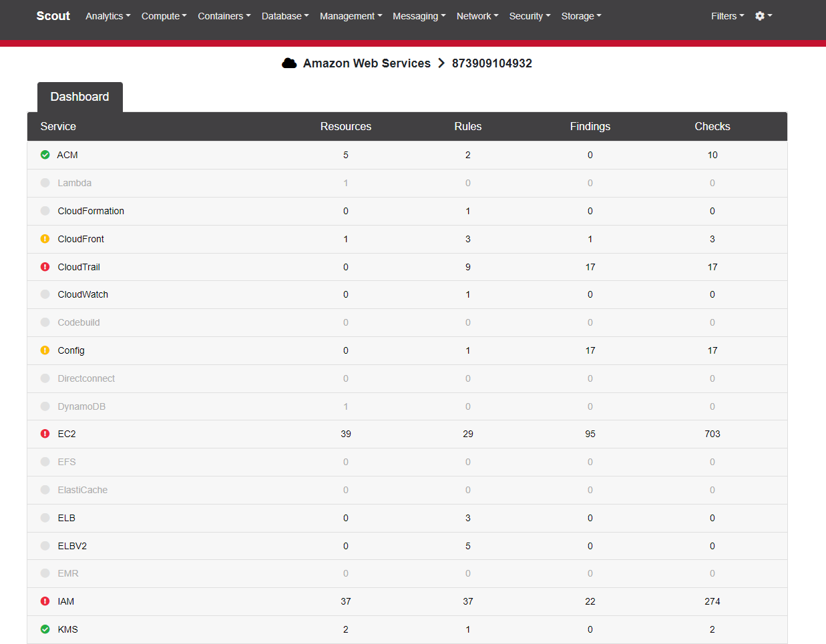The height and width of the screenshot is (644, 826).
Task: Click the Resources column header
Action: (346, 126)
